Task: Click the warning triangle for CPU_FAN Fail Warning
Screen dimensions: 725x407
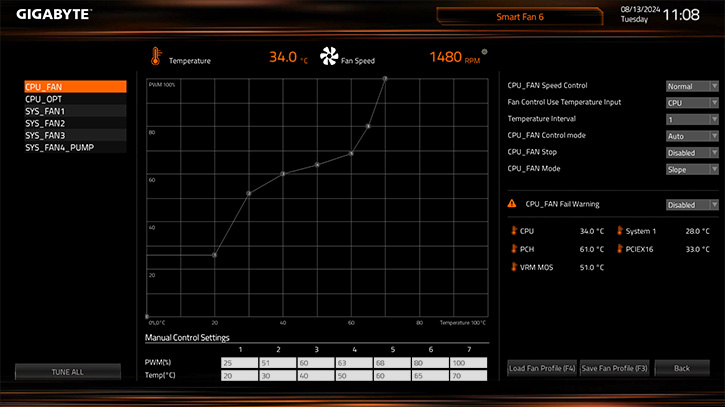Action: click(x=513, y=204)
